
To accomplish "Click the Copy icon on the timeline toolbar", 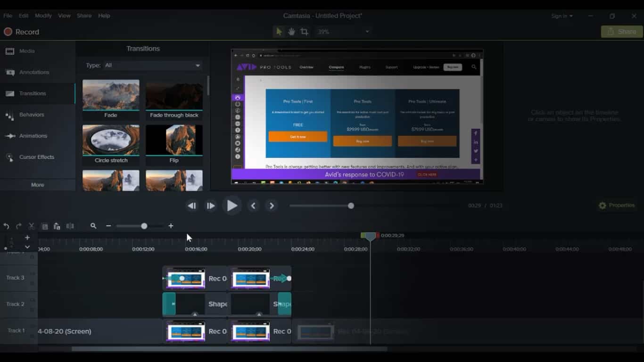I will pyautogui.click(x=45, y=226).
